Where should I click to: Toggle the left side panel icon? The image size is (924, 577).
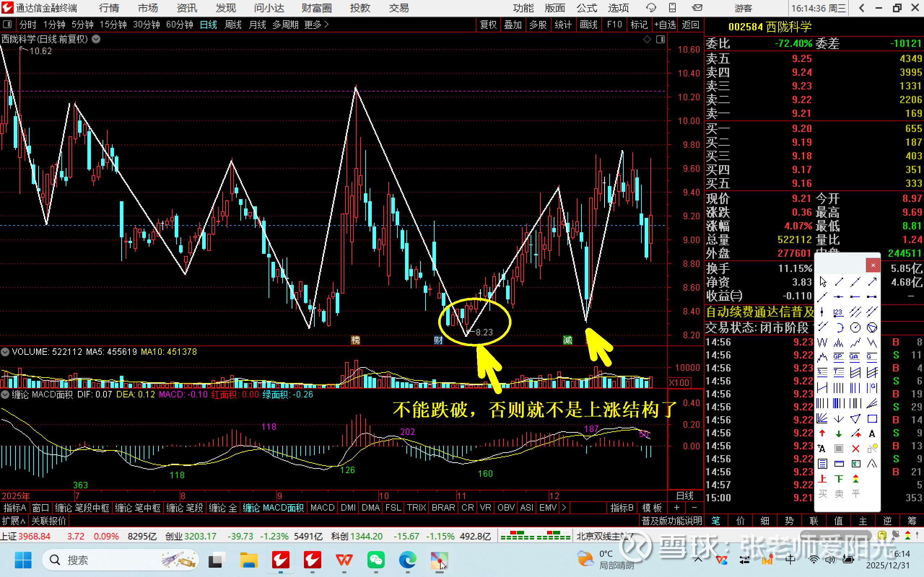[x=7, y=25]
